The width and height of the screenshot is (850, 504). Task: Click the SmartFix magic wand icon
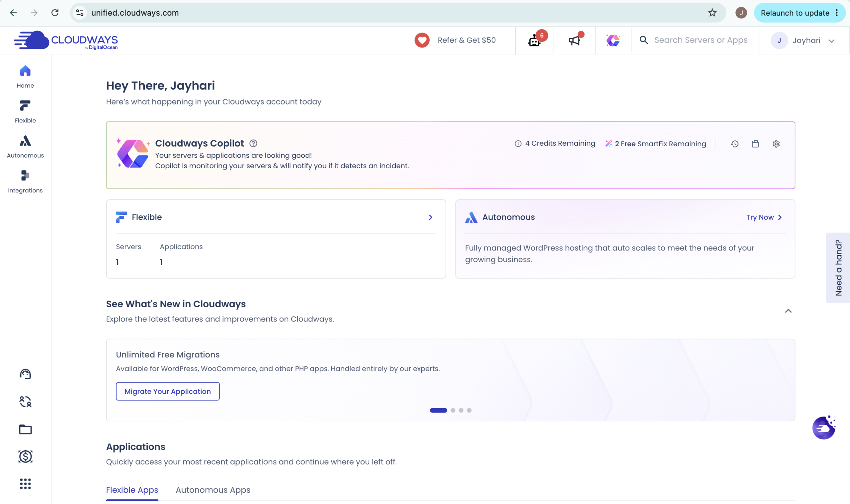click(609, 144)
